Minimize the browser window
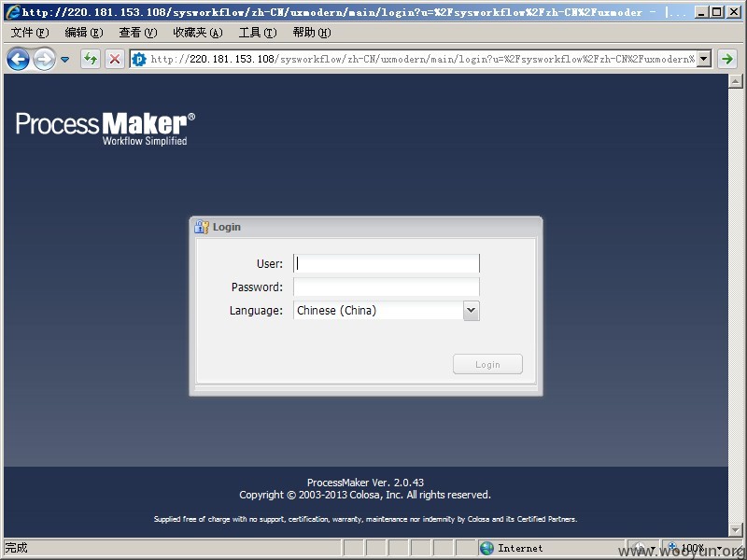Image resolution: width=747 pixels, height=560 pixels. 701,12
